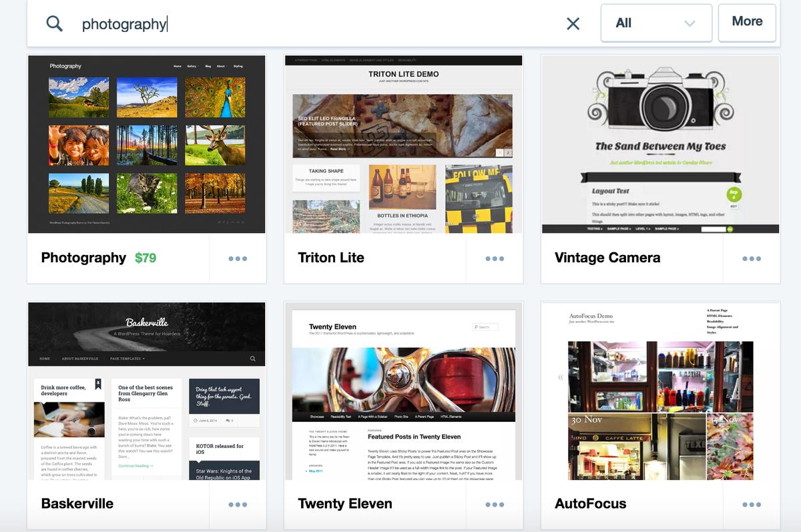Open the Baskerville theme preview image
This screenshot has height=532, width=801.
[x=147, y=391]
